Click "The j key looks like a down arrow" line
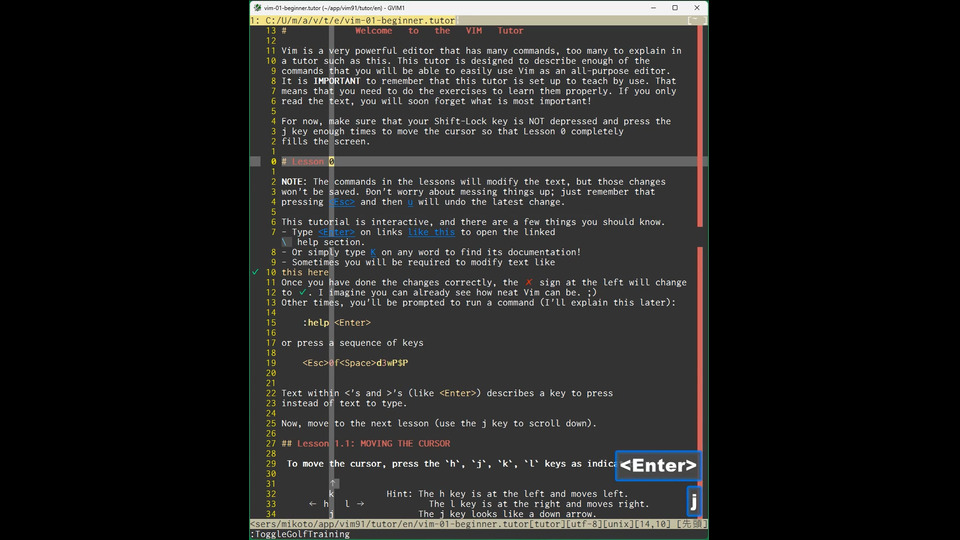Image resolution: width=960 pixels, height=540 pixels. point(507,514)
